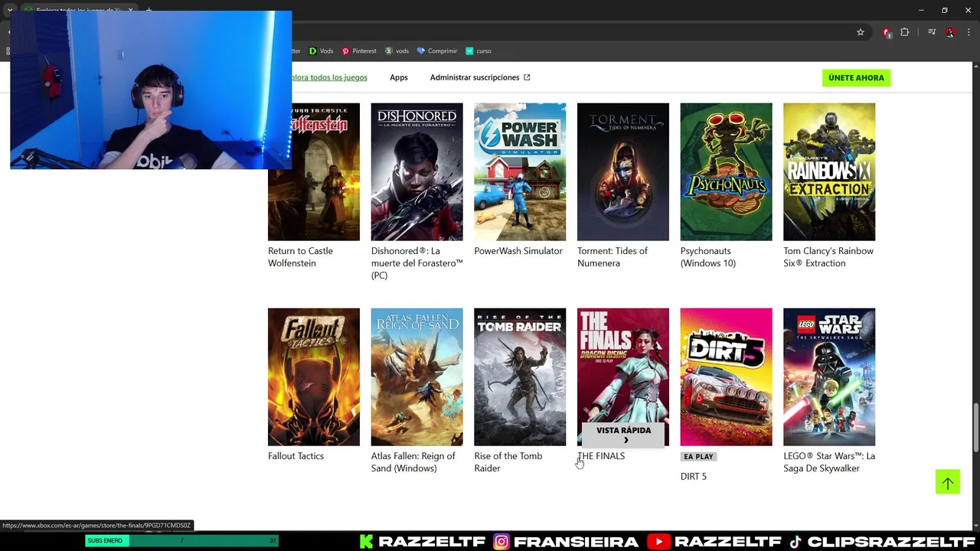Open PowerWash Simulator cover art
This screenshot has width=980, height=551.
click(520, 172)
